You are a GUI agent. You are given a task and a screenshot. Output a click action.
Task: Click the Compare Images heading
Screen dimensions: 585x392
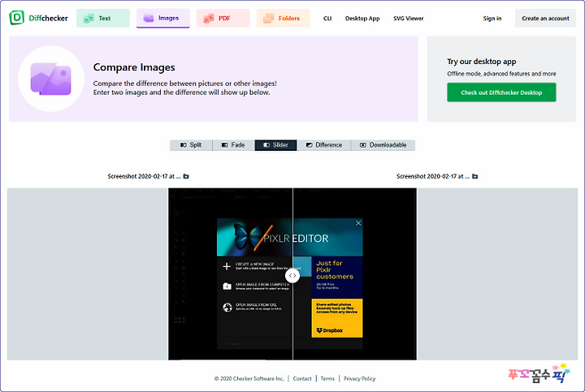click(134, 67)
